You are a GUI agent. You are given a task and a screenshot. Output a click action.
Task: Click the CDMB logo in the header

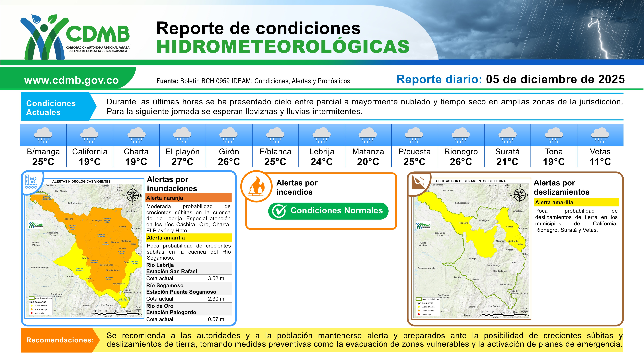click(75, 37)
